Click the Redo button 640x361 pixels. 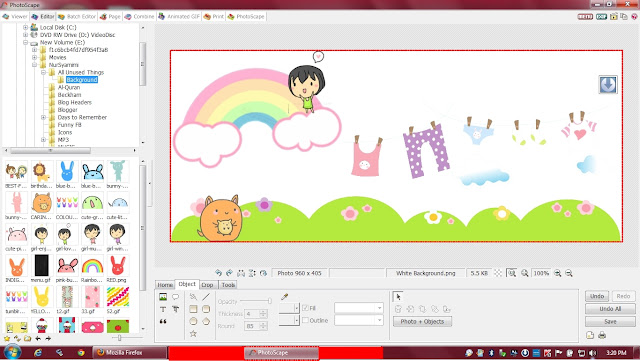623,296
